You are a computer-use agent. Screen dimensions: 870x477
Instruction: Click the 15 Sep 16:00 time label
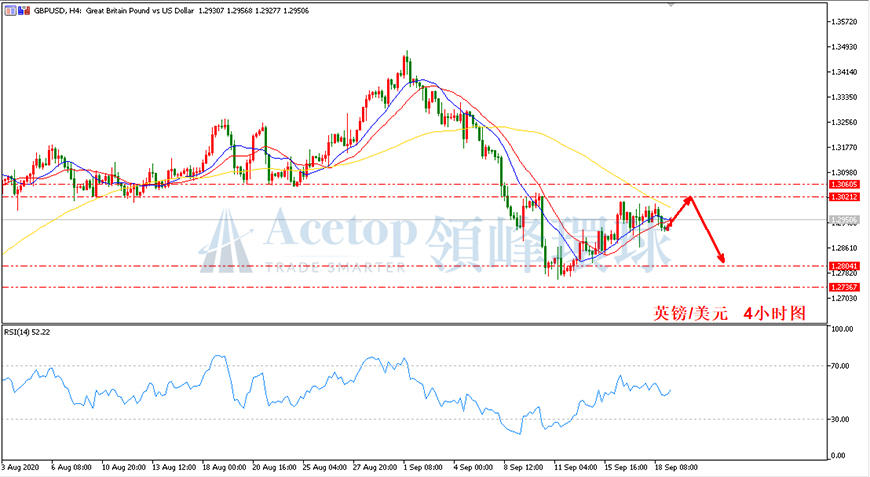626,468
